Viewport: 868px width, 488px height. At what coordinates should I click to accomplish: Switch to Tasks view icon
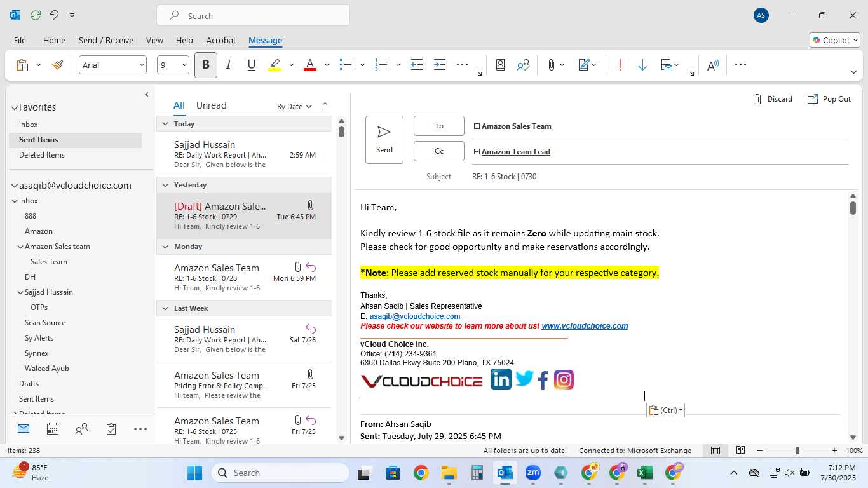(111, 429)
